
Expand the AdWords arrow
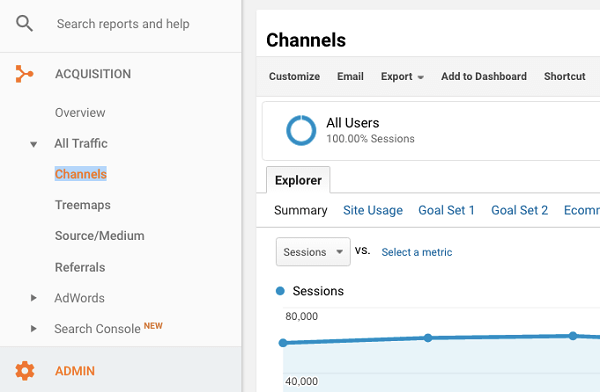[34, 298]
